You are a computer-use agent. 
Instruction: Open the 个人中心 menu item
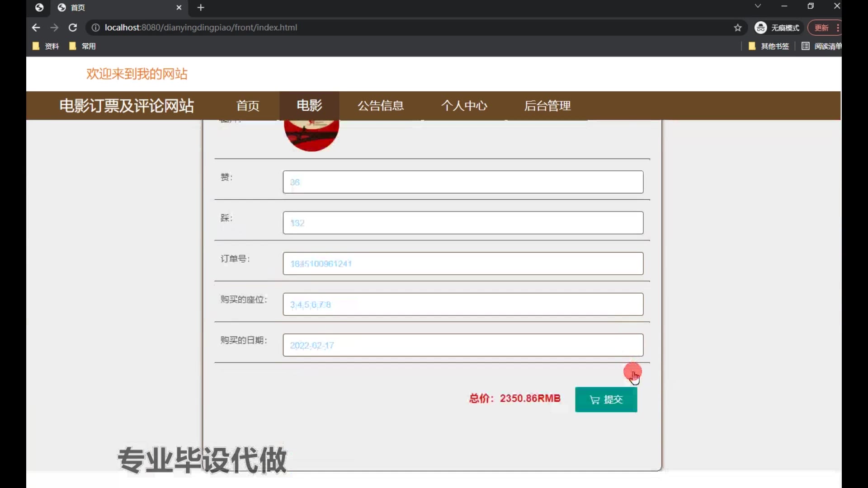point(464,106)
